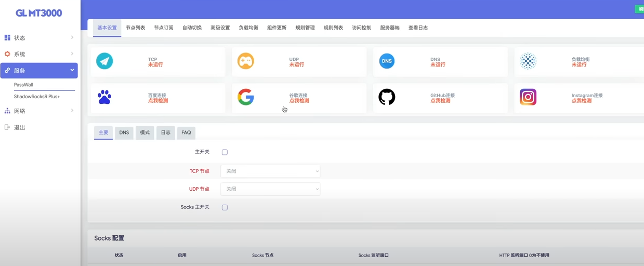Open PassWall in the sidebar
This screenshot has height=266, width=644.
pos(23,85)
